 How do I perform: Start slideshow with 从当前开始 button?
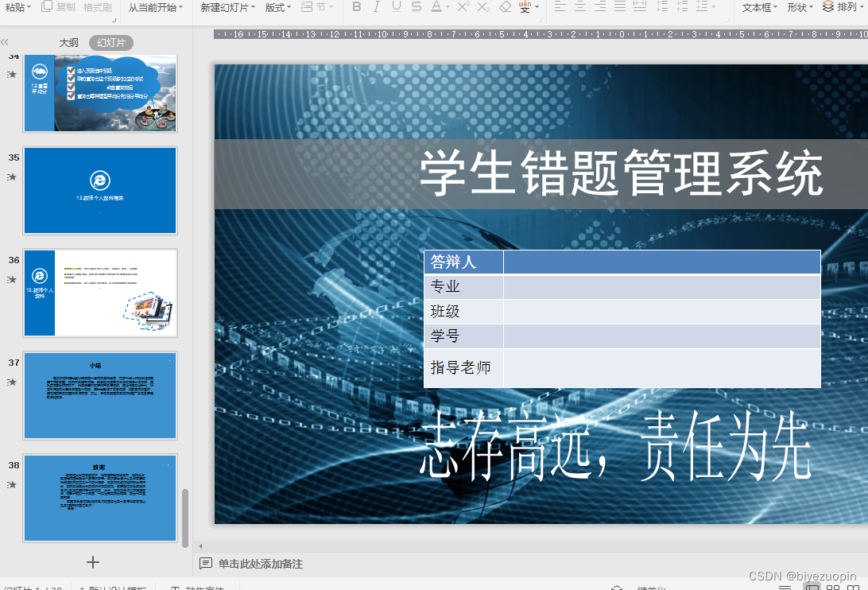point(153,8)
